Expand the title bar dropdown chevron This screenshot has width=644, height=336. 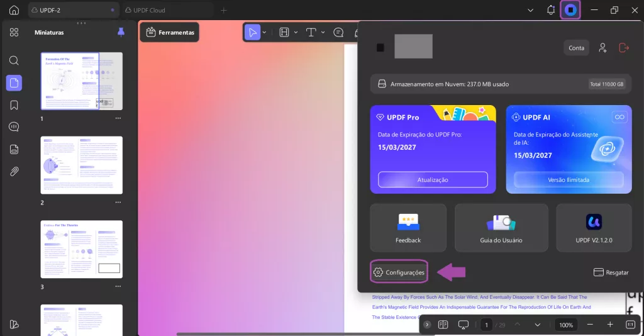click(x=530, y=10)
